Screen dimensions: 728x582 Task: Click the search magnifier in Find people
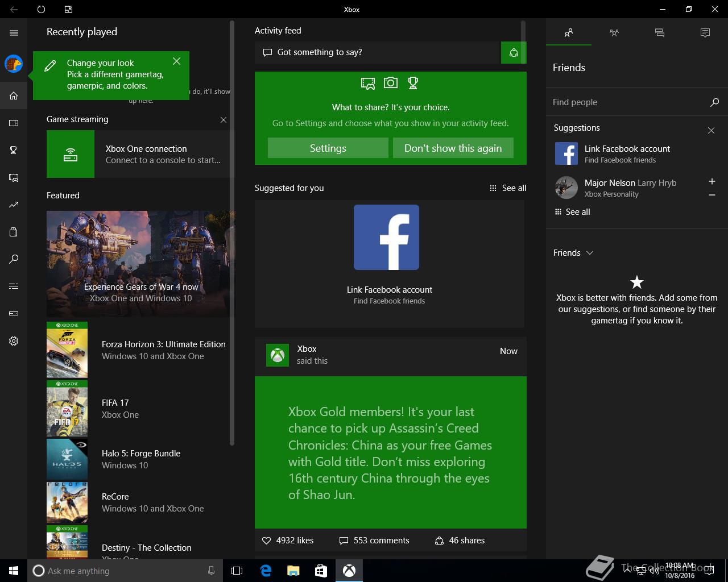[714, 102]
